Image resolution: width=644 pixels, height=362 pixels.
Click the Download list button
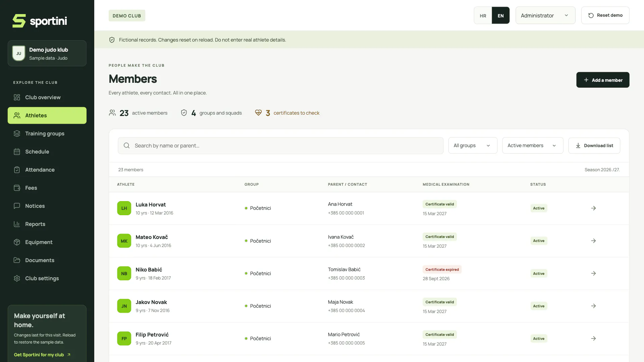coord(594,145)
